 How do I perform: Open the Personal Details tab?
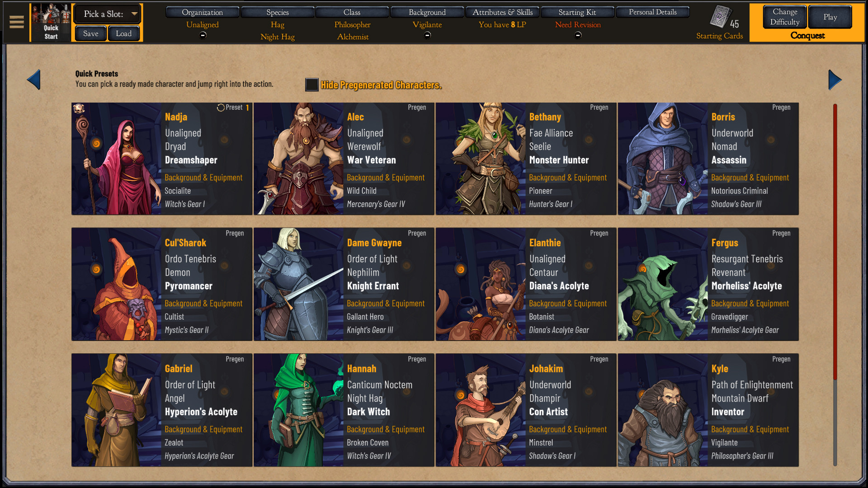[x=652, y=12]
